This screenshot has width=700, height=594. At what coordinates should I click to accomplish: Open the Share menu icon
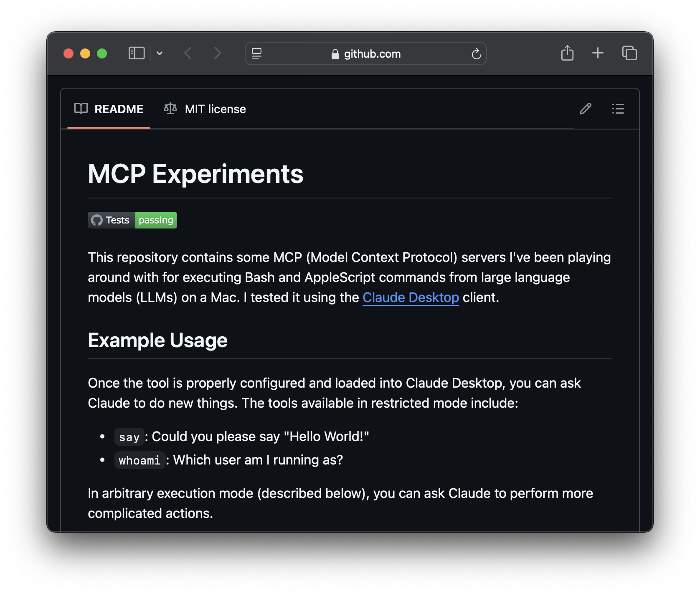point(567,53)
